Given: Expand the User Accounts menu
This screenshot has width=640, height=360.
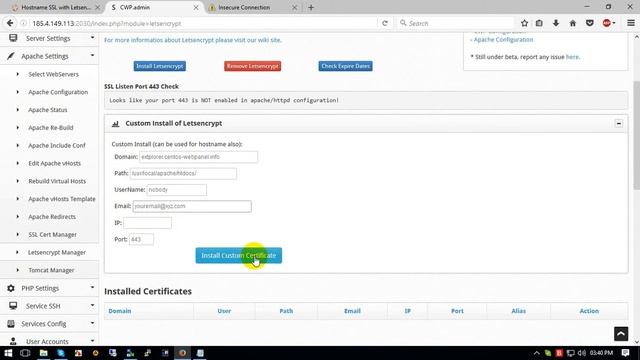Looking at the screenshot, I should pyautogui.click(x=49, y=341).
